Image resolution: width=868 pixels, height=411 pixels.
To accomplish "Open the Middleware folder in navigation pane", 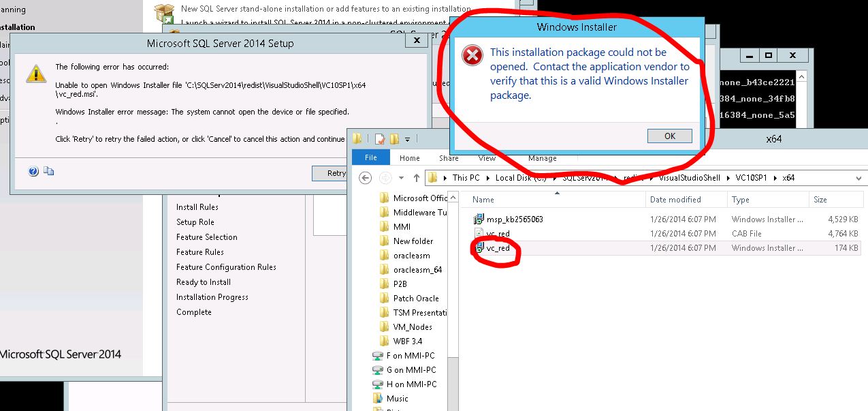I will click(413, 212).
